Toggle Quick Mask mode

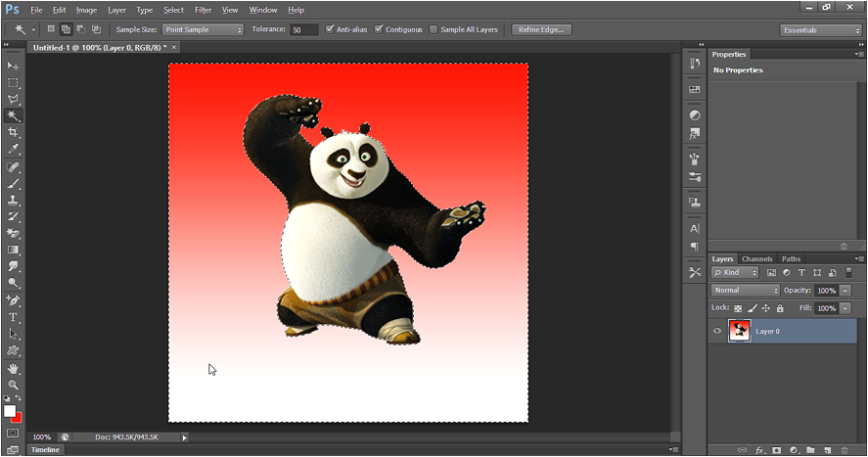click(x=13, y=434)
